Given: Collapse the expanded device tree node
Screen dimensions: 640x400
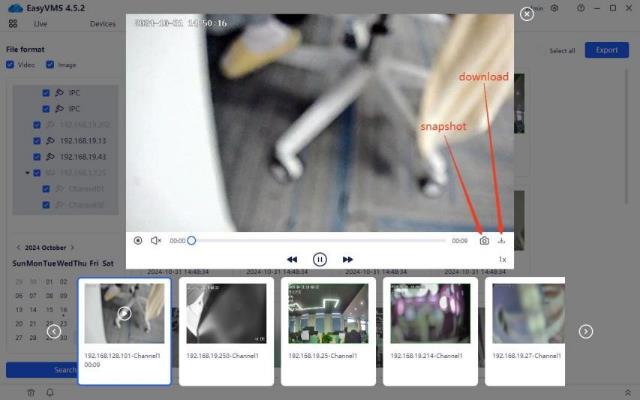Looking at the screenshot, I should (28, 173).
